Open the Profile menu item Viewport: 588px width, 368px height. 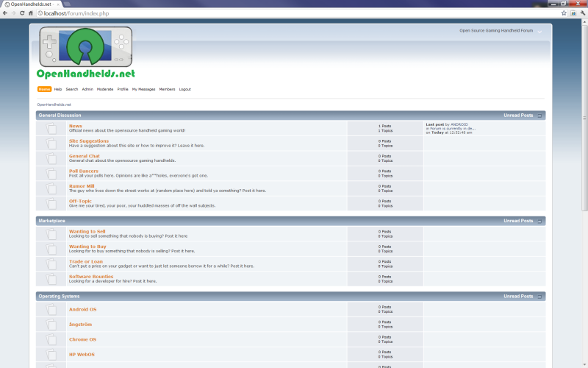coord(123,89)
